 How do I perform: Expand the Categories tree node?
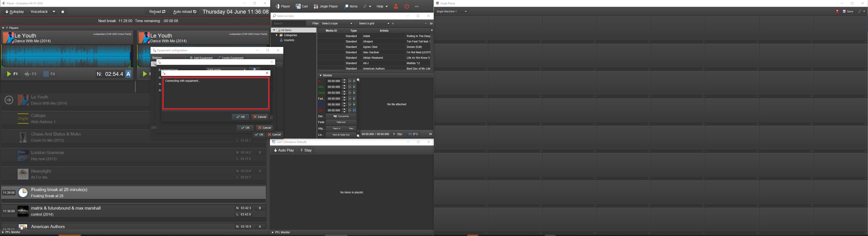click(277, 35)
